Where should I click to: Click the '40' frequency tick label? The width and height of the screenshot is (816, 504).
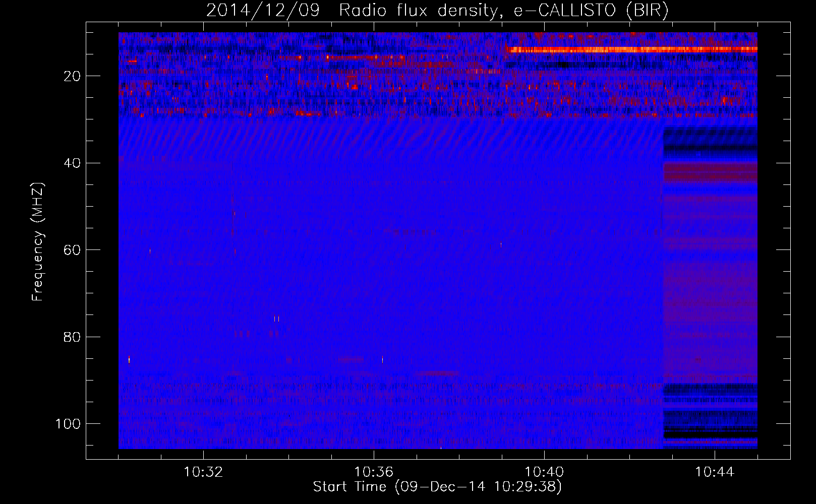[73, 163]
